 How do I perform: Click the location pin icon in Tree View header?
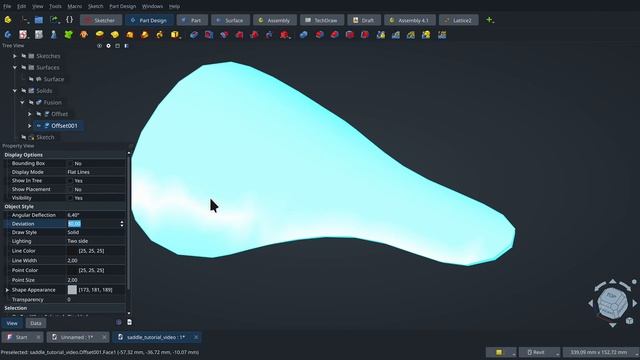coord(108,46)
